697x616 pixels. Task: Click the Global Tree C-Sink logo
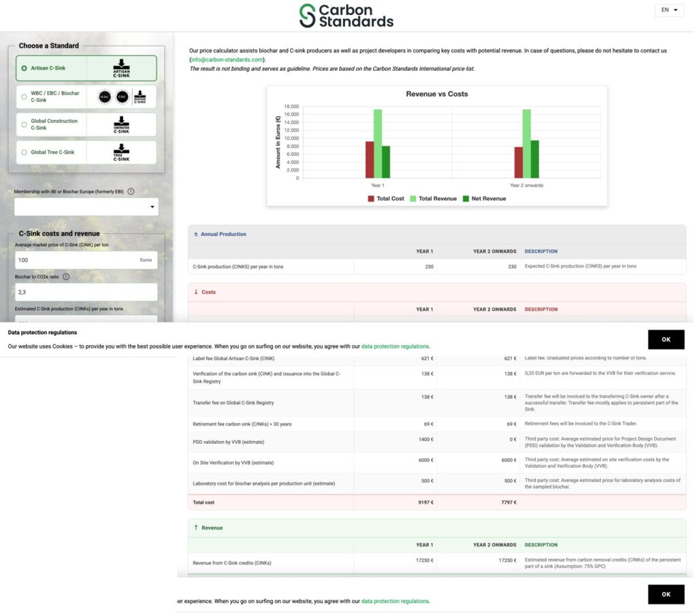[x=121, y=152]
